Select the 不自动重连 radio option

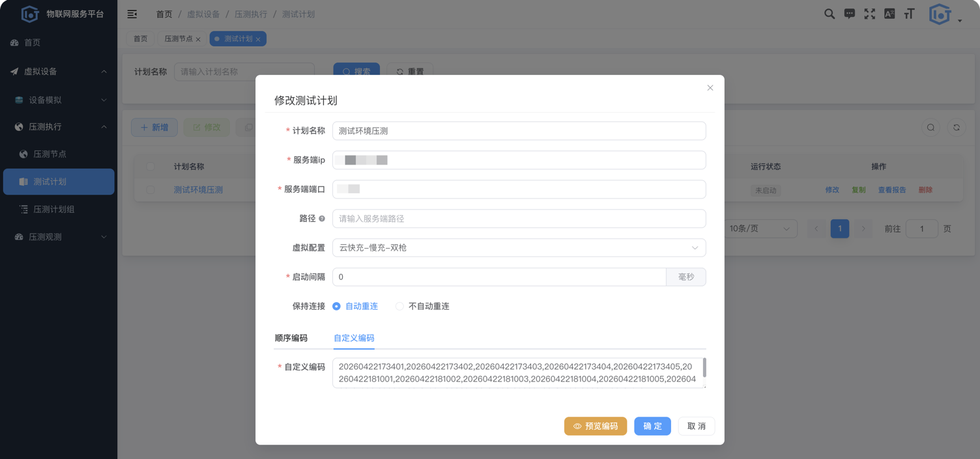[x=422, y=306]
